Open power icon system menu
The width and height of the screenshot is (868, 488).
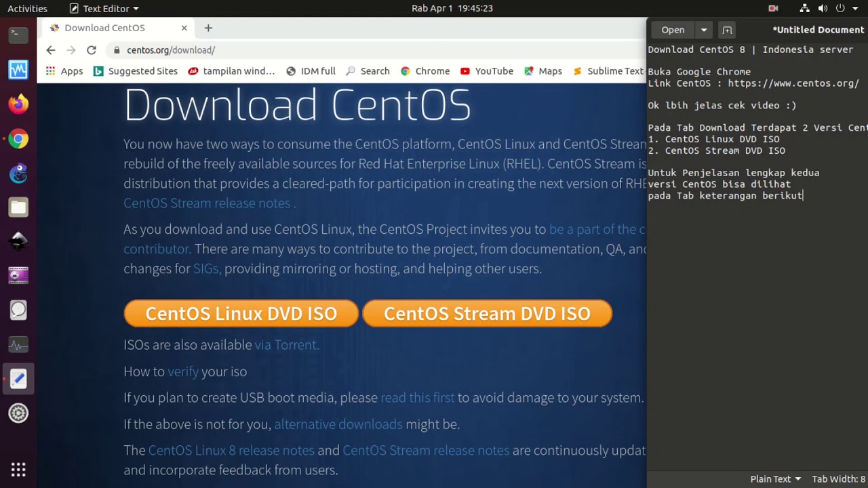point(840,8)
